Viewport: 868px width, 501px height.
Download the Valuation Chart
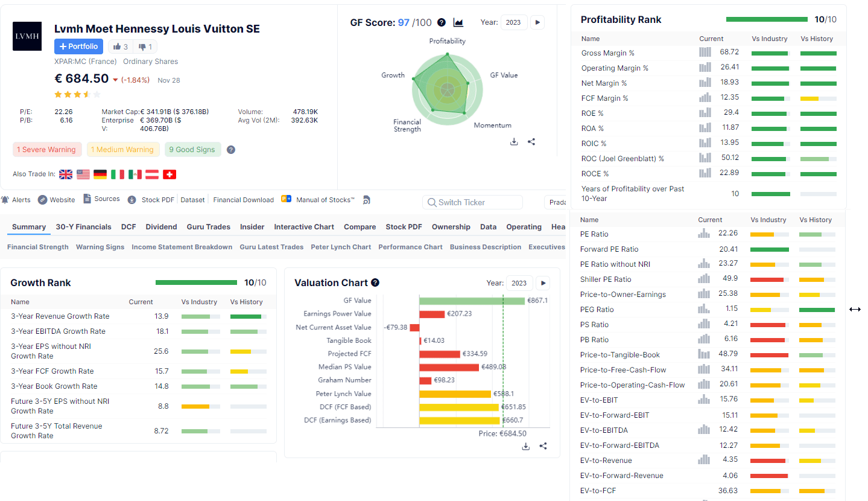526,446
